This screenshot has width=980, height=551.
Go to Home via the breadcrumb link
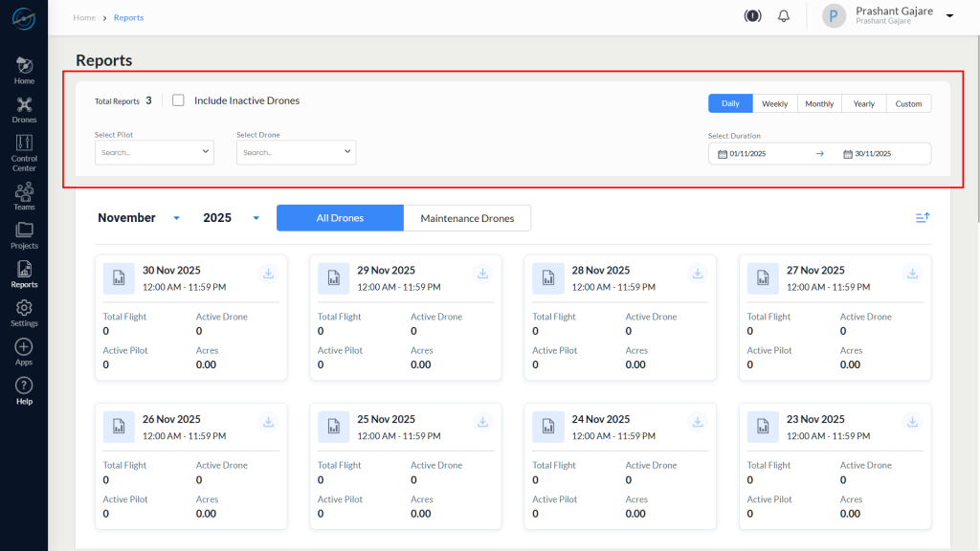pyautogui.click(x=84, y=16)
